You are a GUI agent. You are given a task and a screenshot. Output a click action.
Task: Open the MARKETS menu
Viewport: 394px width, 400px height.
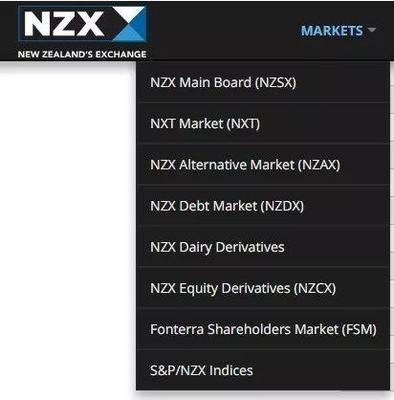point(332,31)
